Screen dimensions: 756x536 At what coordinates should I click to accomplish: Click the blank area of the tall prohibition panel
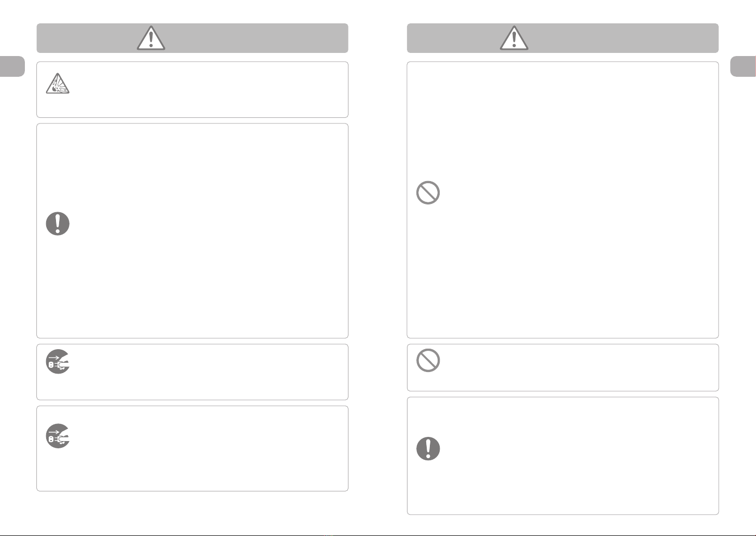click(576, 200)
